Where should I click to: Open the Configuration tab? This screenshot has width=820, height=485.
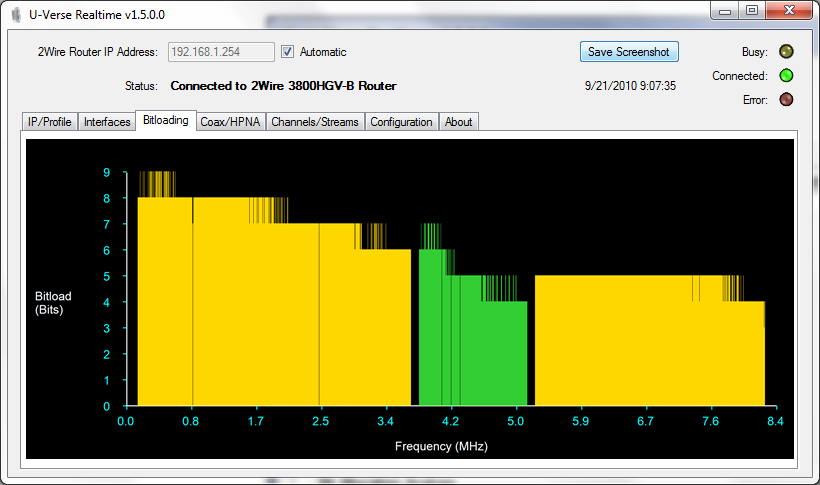401,121
